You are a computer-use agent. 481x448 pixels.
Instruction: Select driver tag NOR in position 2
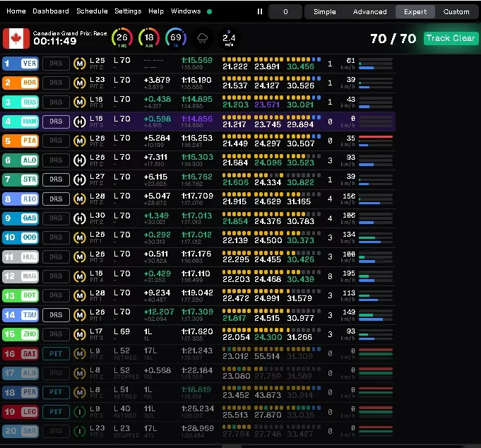20,83
